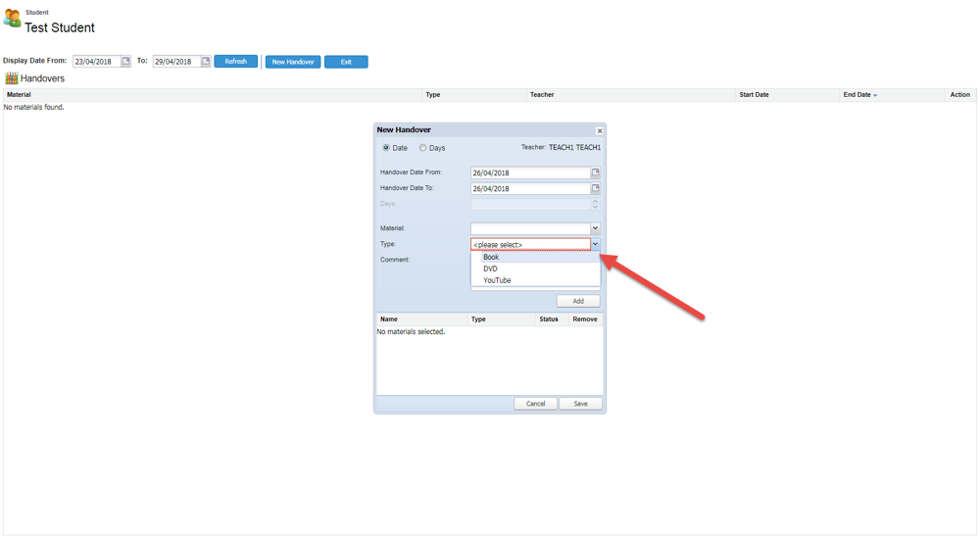Open calendar picker for display To date

[206, 62]
